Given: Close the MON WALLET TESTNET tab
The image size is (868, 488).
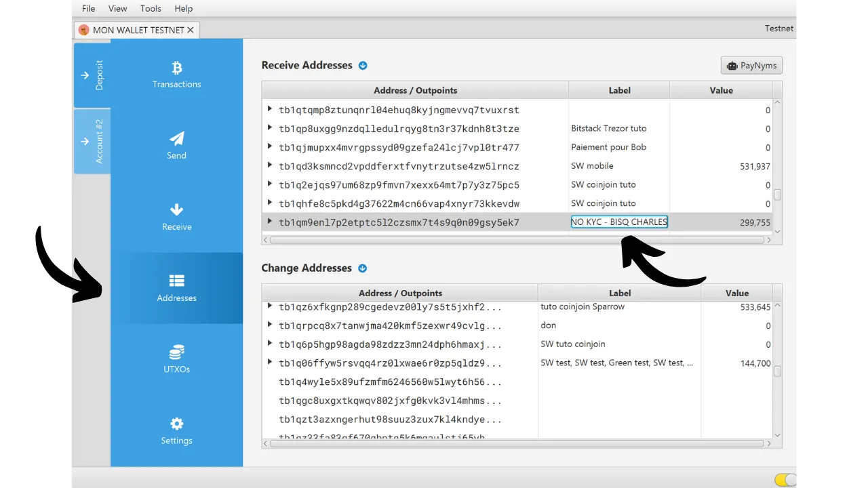Looking at the screenshot, I should pos(191,30).
